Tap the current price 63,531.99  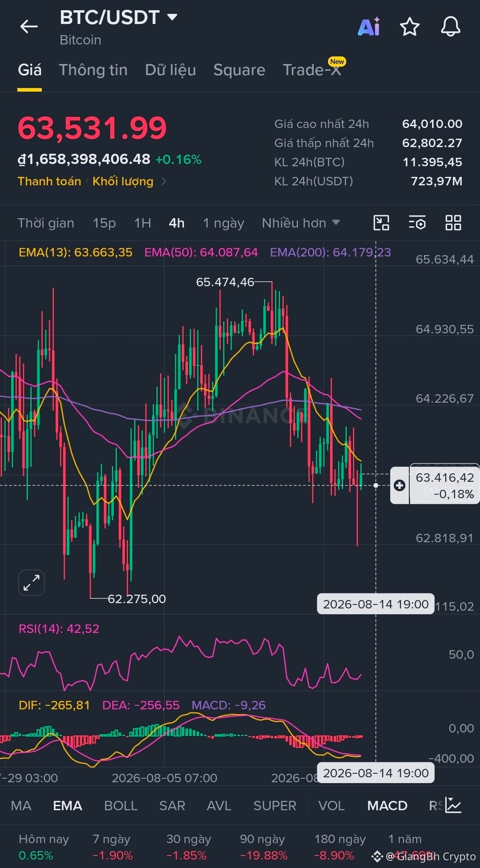[x=92, y=128]
